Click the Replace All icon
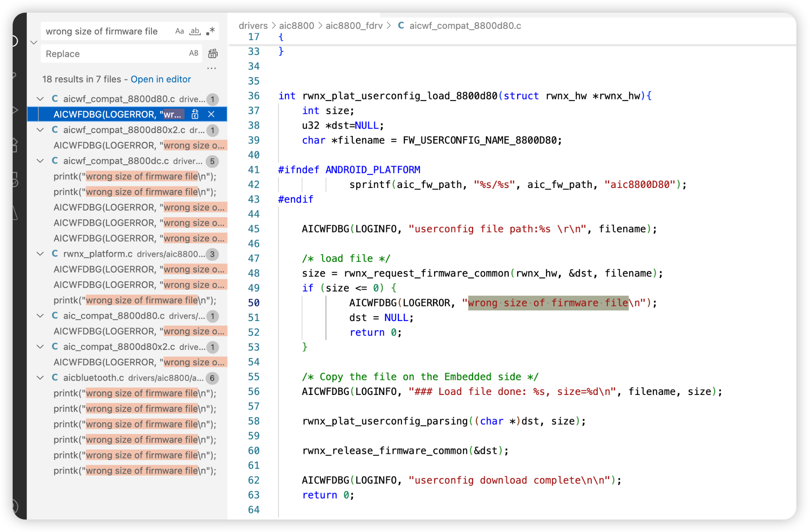 click(213, 53)
